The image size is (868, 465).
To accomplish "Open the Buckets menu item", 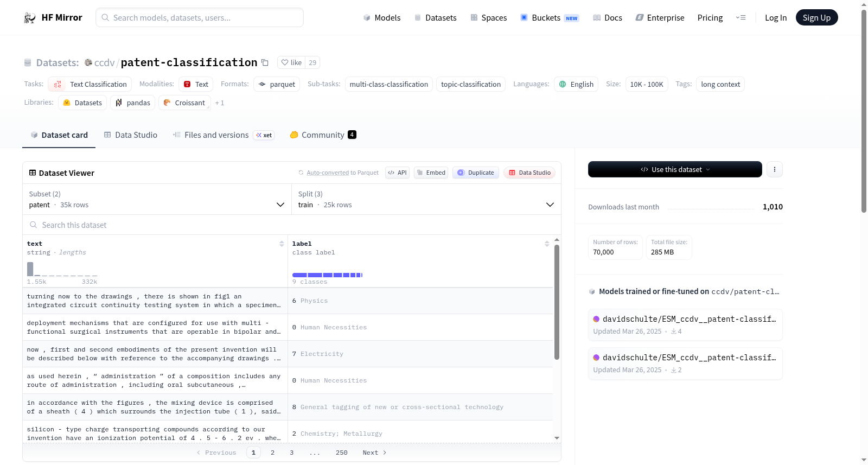I will coord(550,18).
